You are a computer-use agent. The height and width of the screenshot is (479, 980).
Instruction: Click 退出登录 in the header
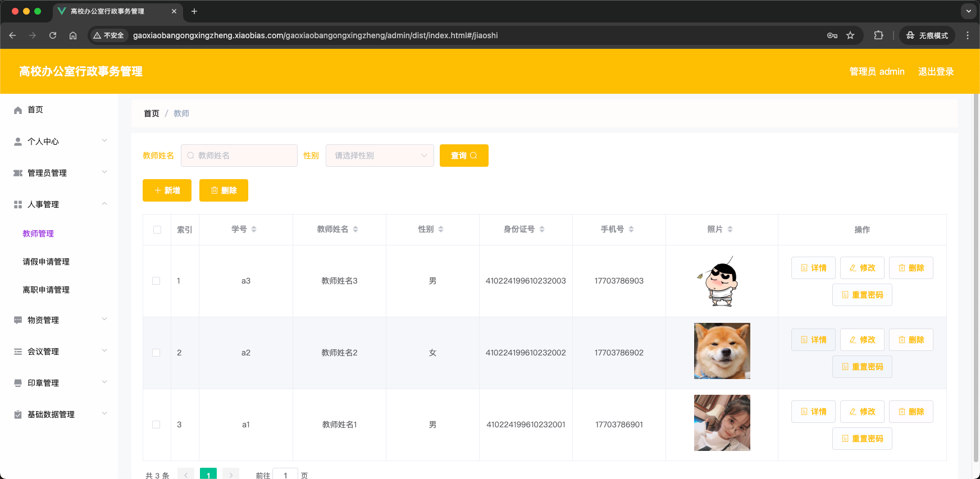tap(936, 71)
